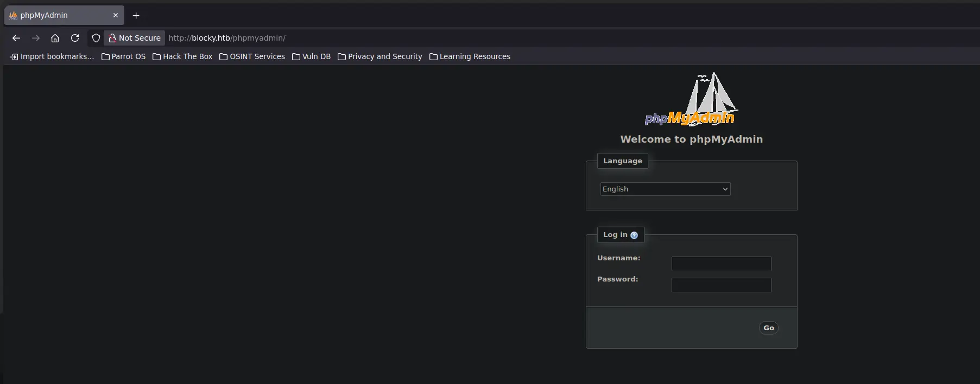Viewport: 980px width, 384px height.
Task: Click the Not Secure lock indicator
Action: pyautogui.click(x=135, y=38)
